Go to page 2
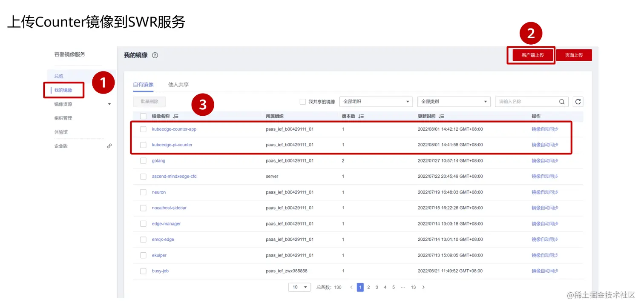This screenshot has height=308, width=644. coord(369,288)
